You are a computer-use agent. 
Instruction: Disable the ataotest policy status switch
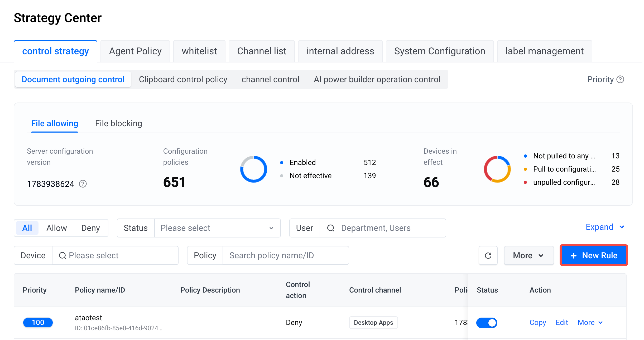[487, 323]
